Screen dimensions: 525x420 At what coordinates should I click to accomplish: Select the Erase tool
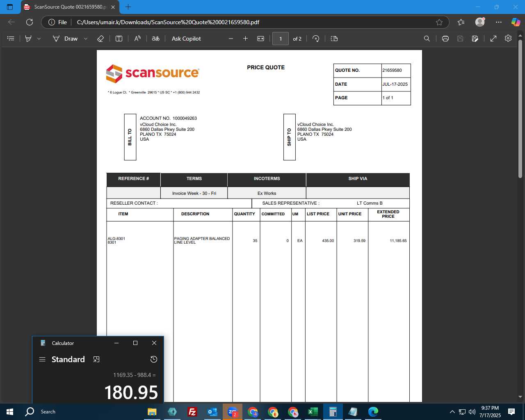pos(100,39)
